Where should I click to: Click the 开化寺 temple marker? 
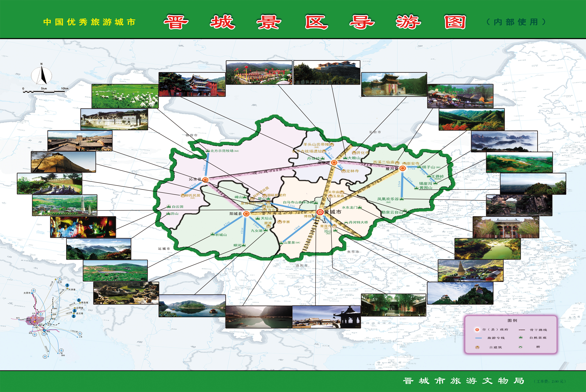[x=354, y=152]
